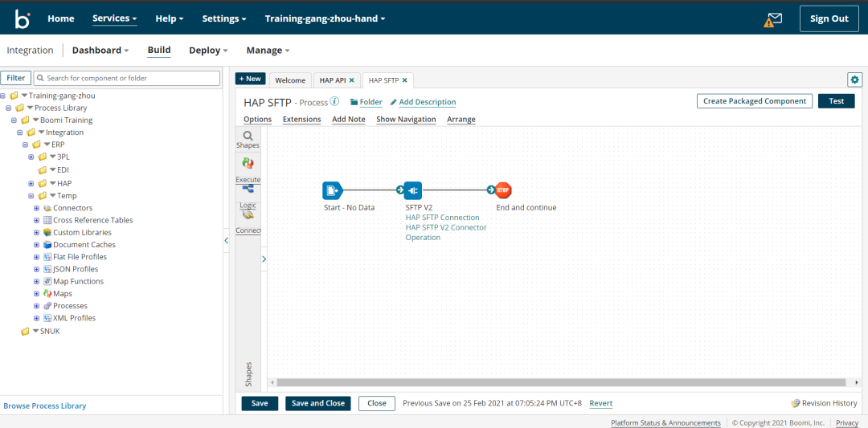Select the End and continue stop shape
The image size is (868, 428).
click(503, 191)
